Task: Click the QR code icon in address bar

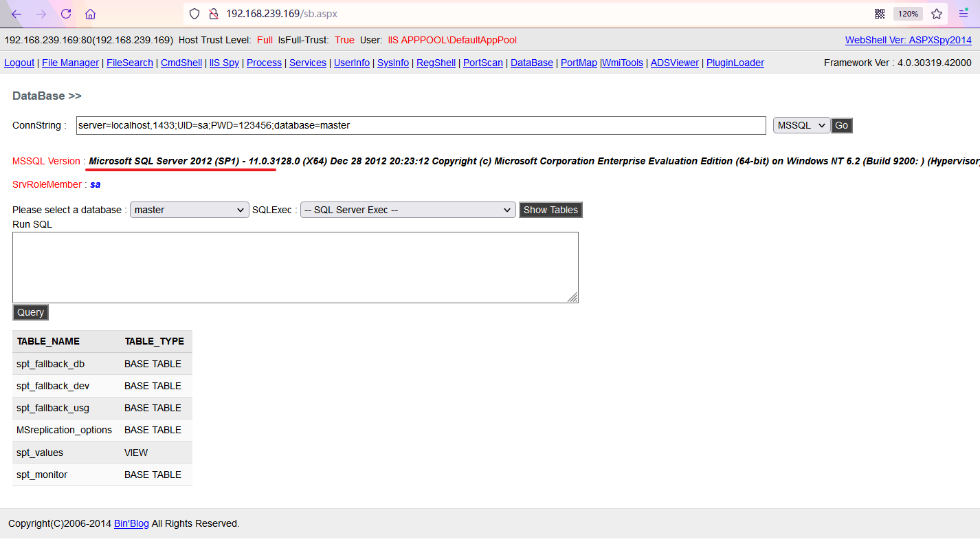Action: (880, 14)
